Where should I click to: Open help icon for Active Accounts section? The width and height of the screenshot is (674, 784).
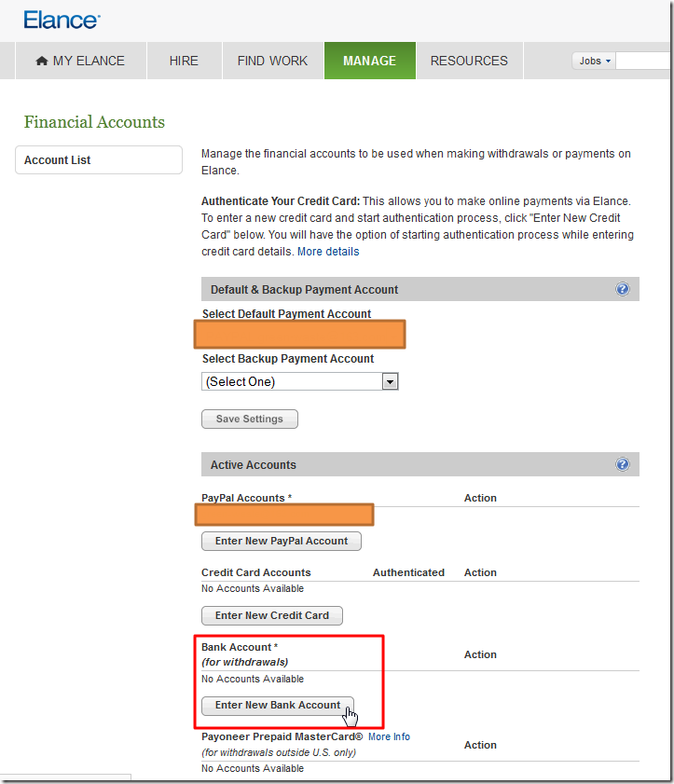(623, 464)
